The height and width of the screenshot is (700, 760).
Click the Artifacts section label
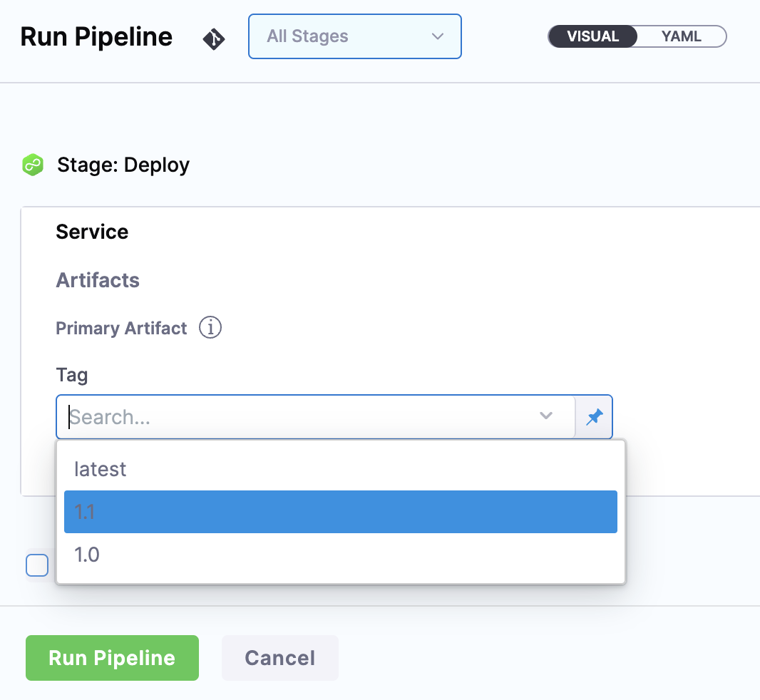coord(98,280)
